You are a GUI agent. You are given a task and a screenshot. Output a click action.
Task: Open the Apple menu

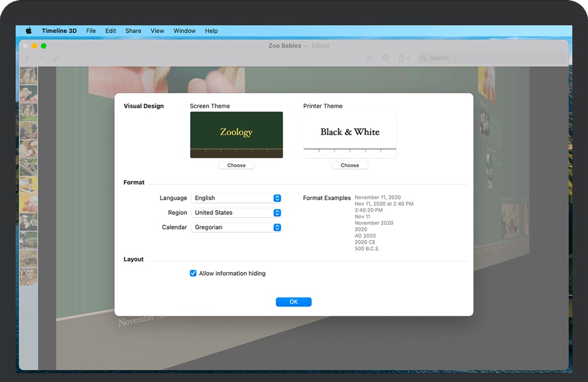(x=28, y=31)
